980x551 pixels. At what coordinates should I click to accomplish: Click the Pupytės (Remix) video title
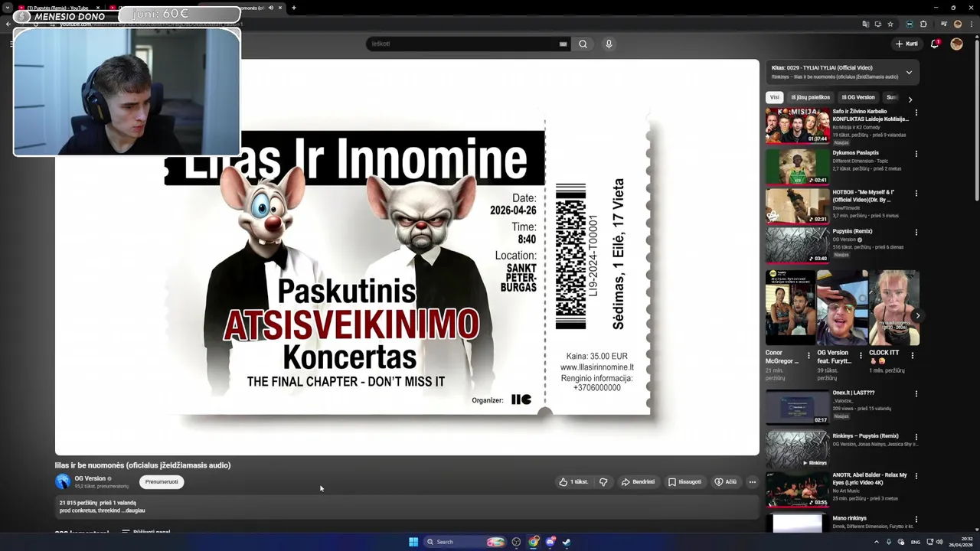click(852, 231)
